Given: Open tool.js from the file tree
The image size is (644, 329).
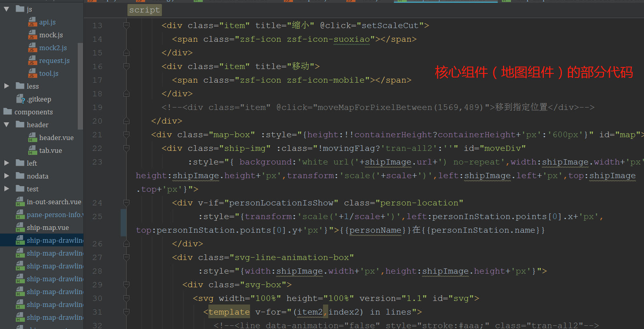Looking at the screenshot, I should click(x=48, y=74).
